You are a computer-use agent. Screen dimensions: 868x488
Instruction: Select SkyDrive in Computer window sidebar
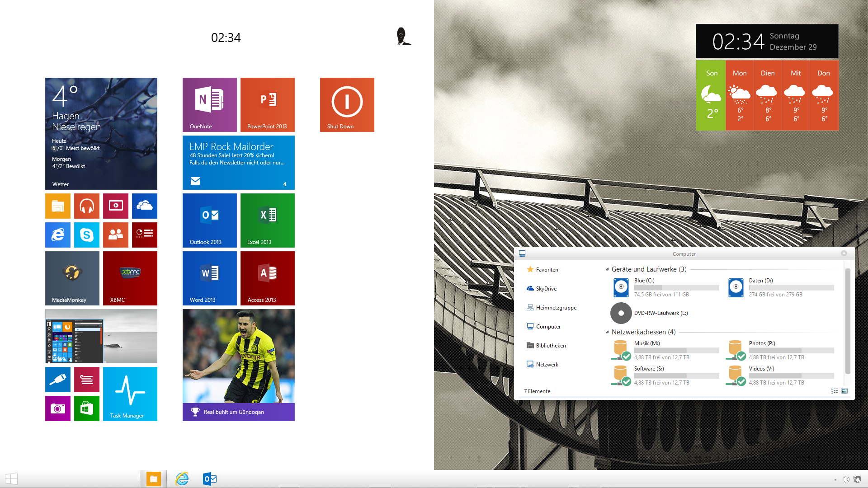click(x=542, y=288)
